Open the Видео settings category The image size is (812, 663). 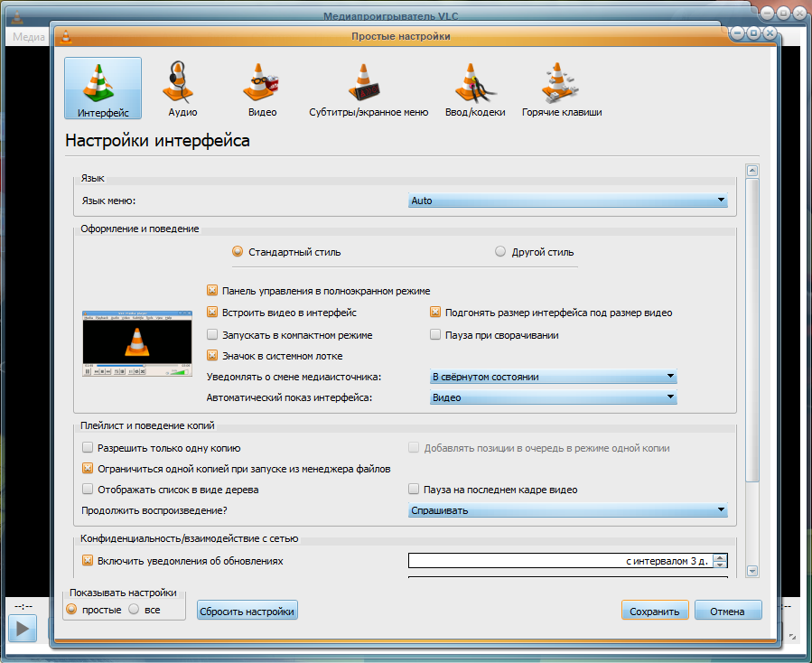click(x=262, y=88)
